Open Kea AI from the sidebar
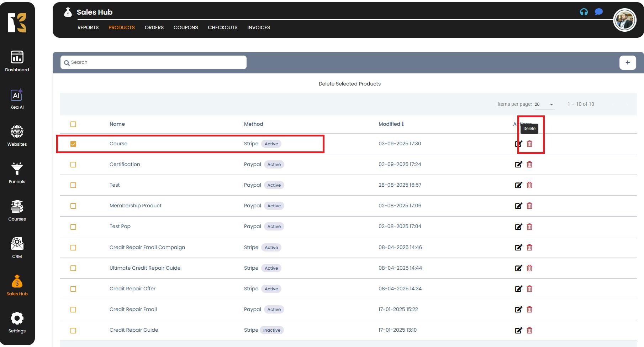Image resolution: width=644 pixels, height=347 pixels. 17,99
